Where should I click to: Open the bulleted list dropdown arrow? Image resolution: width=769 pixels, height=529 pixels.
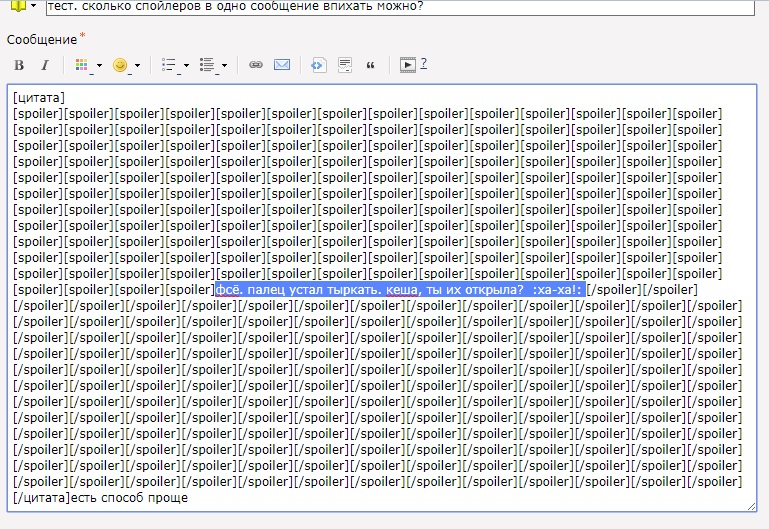[x=186, y=66]
